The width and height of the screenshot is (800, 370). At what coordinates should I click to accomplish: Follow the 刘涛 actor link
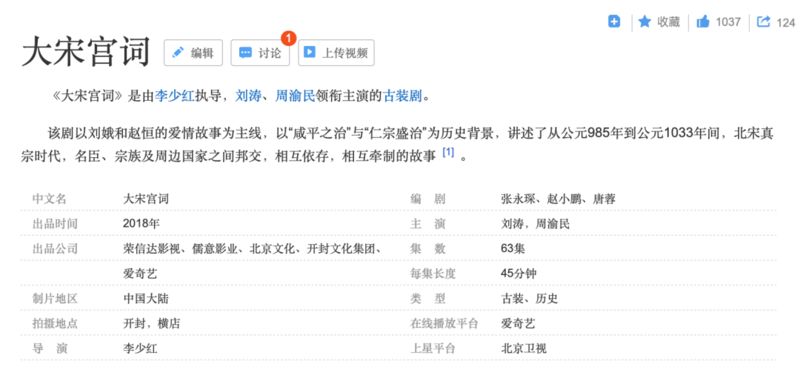[x=248, y=96]
